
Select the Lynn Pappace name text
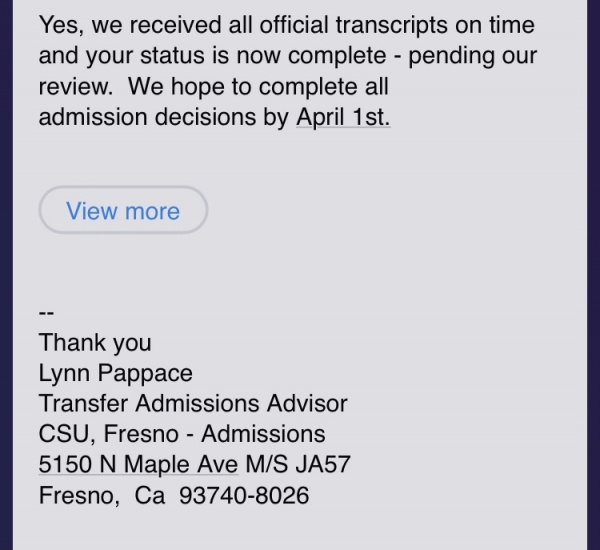click(x=116, y=374)
